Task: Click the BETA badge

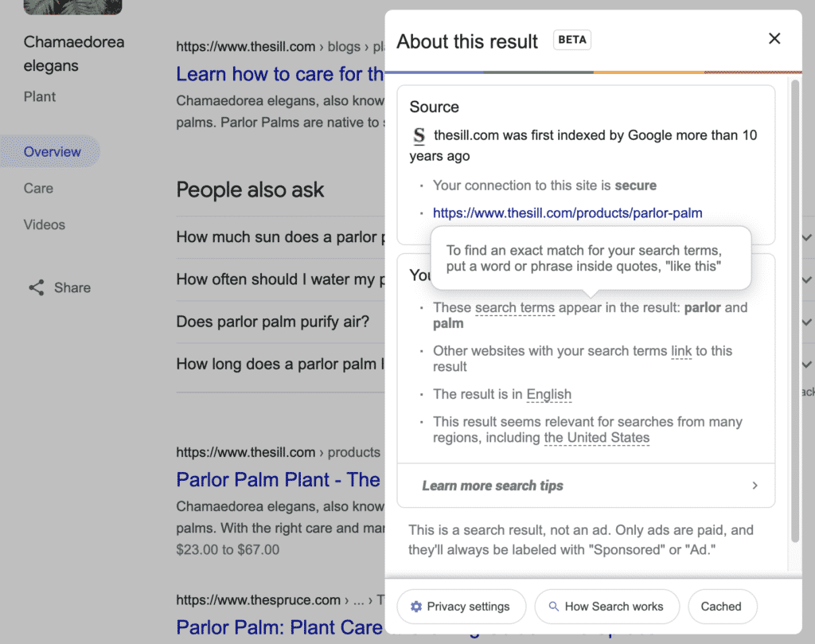Action: tap(571, 40)
